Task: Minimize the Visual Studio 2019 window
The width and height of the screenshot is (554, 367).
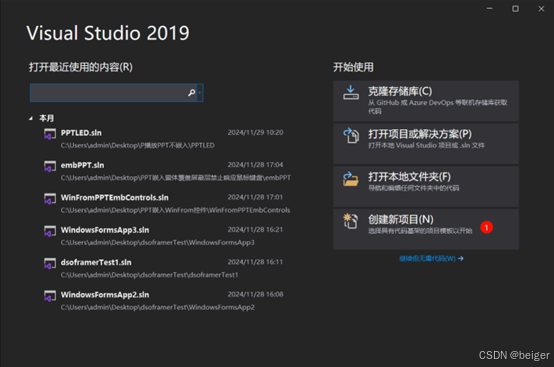Action: coord(489,8)
